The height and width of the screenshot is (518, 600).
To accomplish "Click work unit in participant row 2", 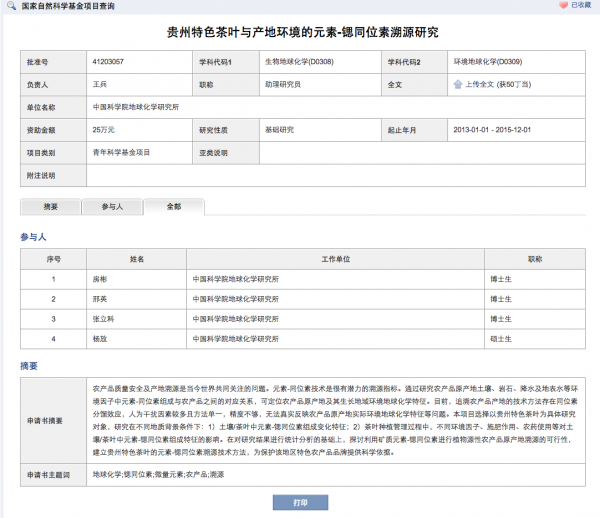I will (236, 299).
